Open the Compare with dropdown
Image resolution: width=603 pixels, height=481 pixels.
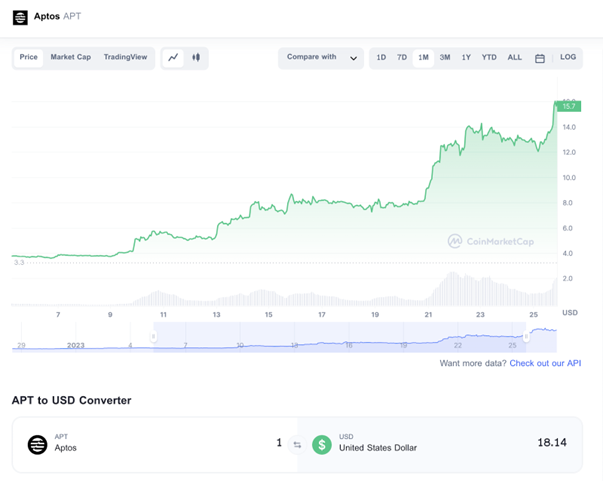point(319,58)
